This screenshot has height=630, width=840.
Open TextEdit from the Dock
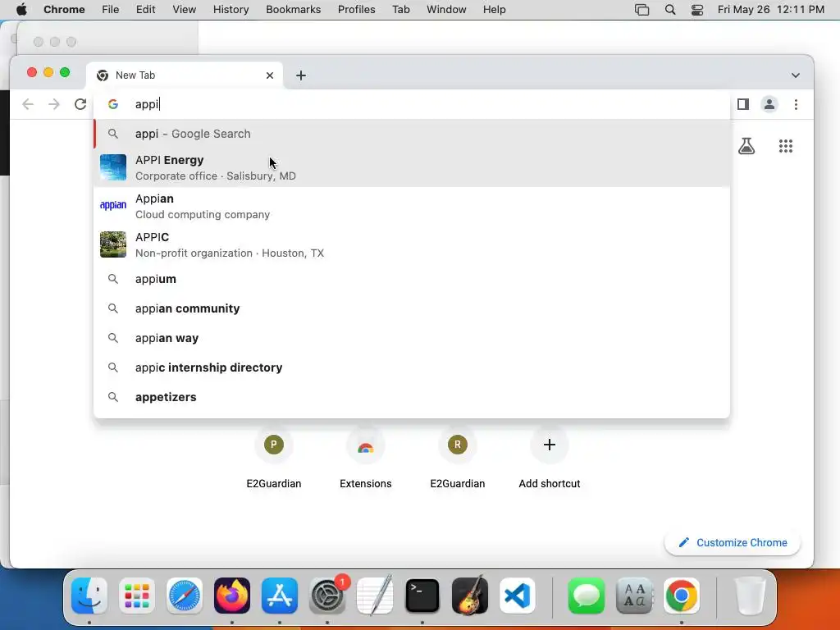[375, 596]
